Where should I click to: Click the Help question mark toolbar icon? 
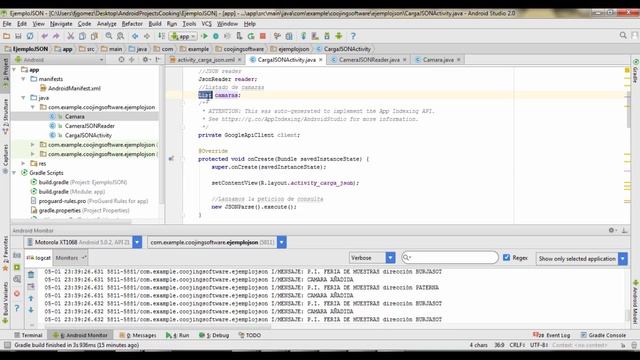(x=353, y=36)
